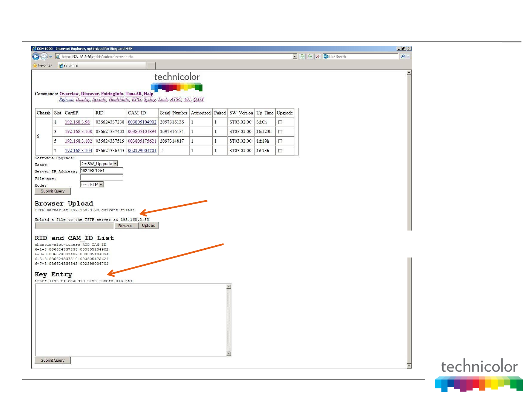Check Upgrade box for slot 5

[280, 141]
